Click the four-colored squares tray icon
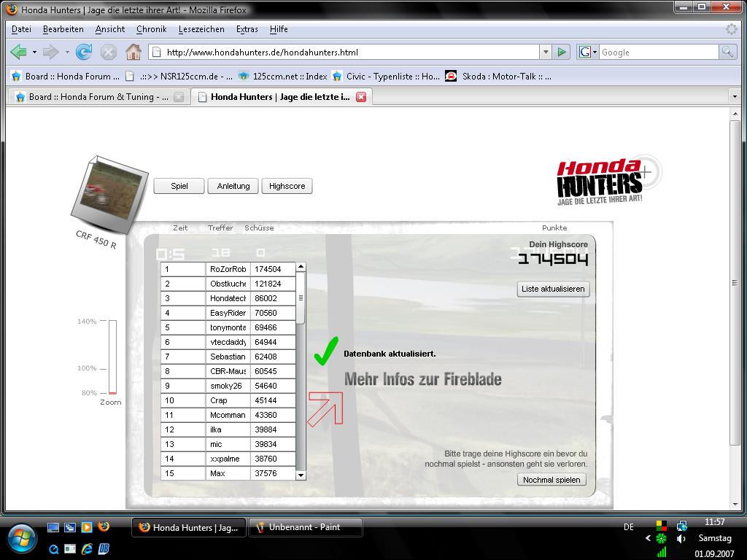 click(661, 526)
